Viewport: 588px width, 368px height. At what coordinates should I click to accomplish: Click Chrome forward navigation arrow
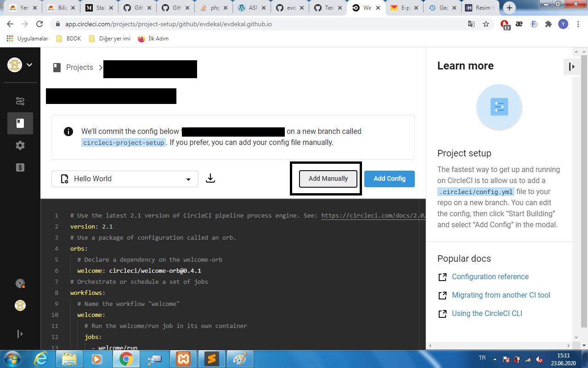click(x=25, y=24)
